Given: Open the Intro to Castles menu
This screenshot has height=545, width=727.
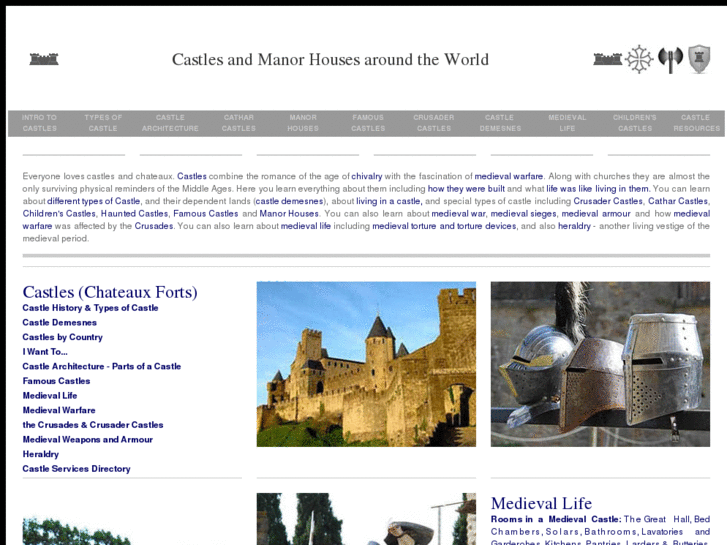Looking at the screenshot, I should tap(39, 123).
